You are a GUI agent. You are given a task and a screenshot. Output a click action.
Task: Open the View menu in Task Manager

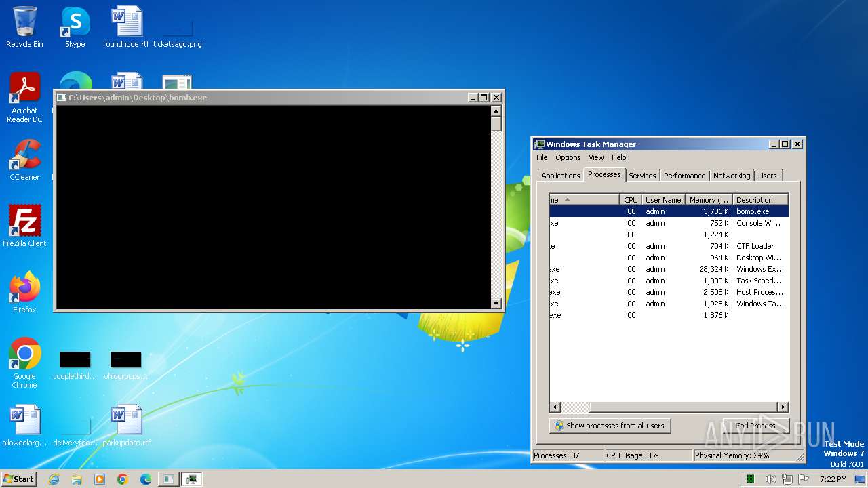(596, 157)
